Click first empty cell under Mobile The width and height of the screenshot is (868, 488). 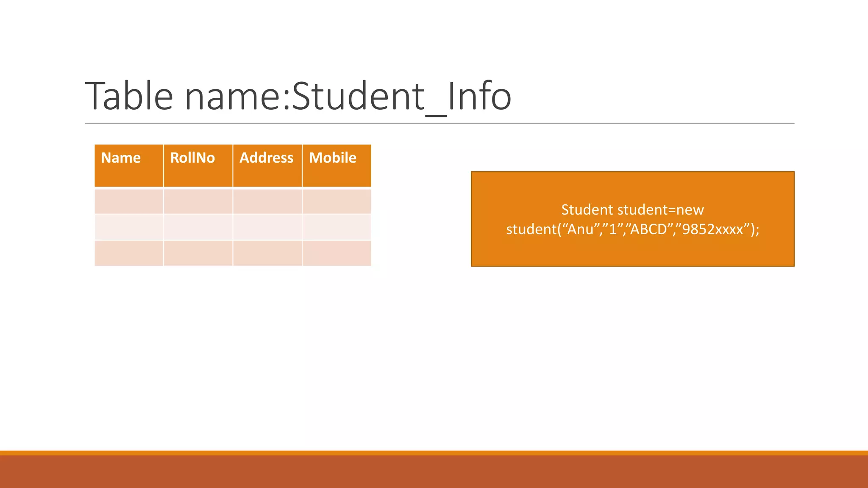pos(337,201)
